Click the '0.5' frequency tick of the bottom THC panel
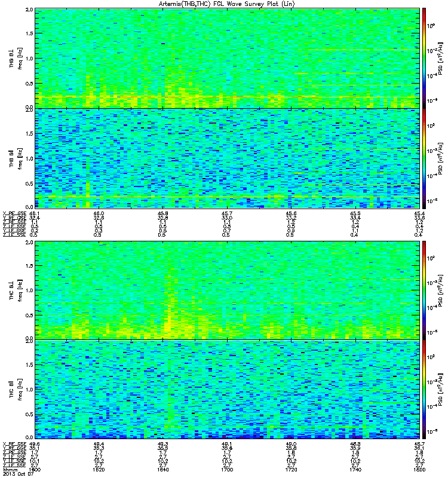The height and width of the screenshot is (478, 448). tap(29, 414)
